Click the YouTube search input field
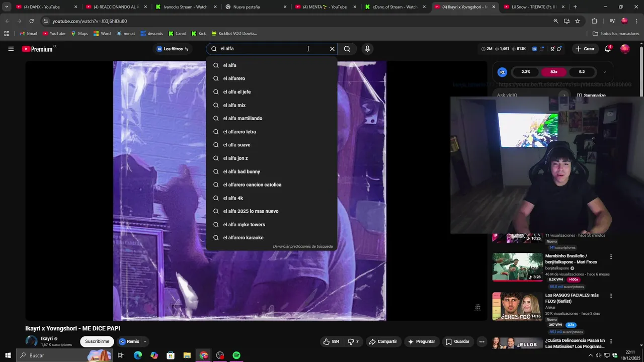 click(272, 49)
